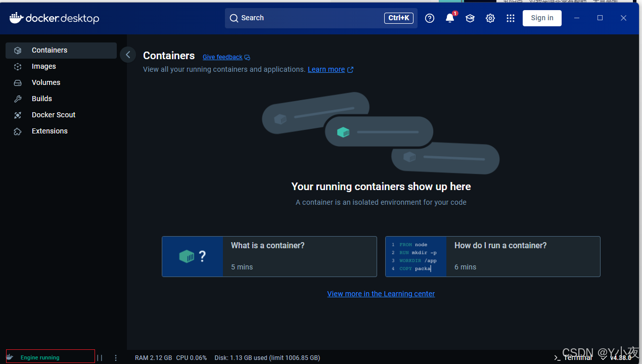Screen dimensions: 642x364
Task: Click the green container icon in illustration
Action: [343, 132]
